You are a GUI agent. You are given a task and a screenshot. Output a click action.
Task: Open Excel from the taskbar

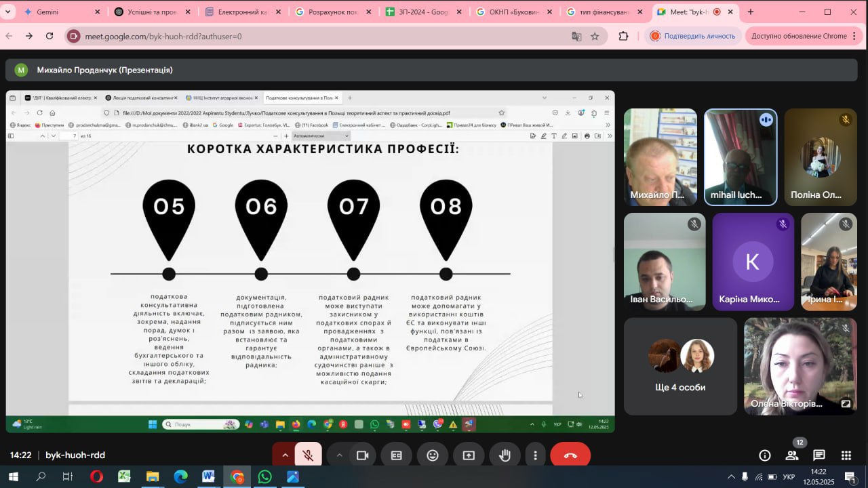pos(124,476)
